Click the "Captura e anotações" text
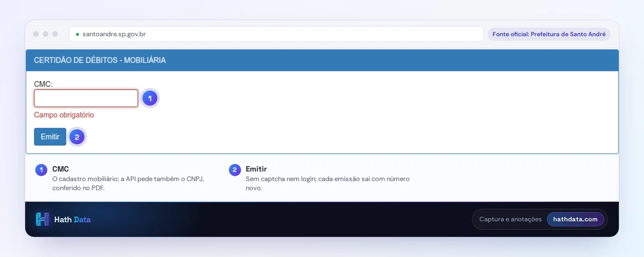The width and height of the screenshot is (644, 257). (x=510, y=219)
